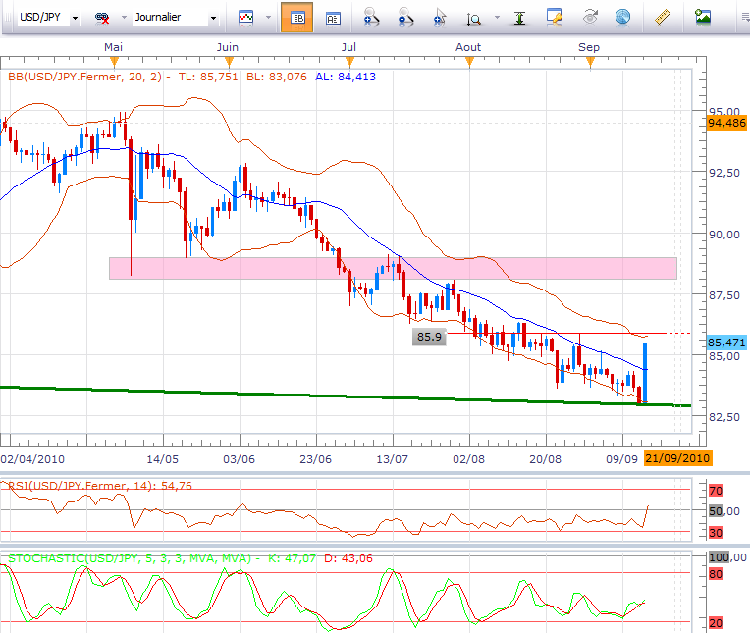
Task: Select the ruler measurement tool
Action: pyautogui.click(x=661, y=17)
